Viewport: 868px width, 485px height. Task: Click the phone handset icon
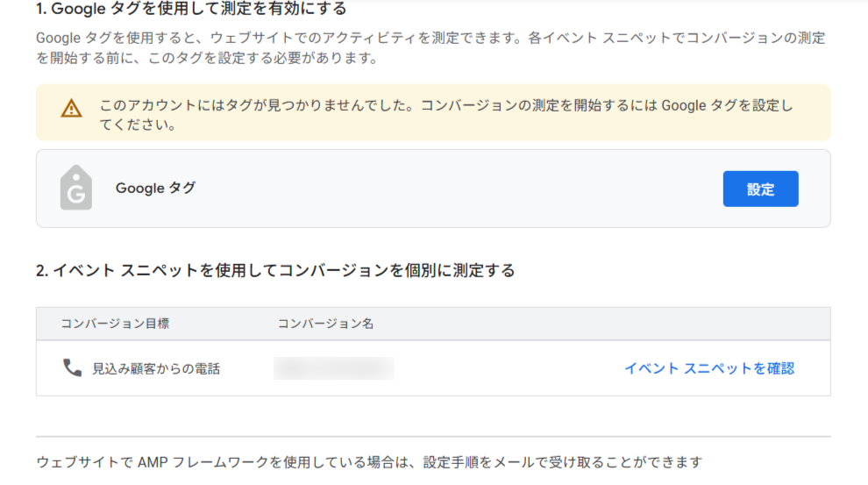(x=72, y=367)
